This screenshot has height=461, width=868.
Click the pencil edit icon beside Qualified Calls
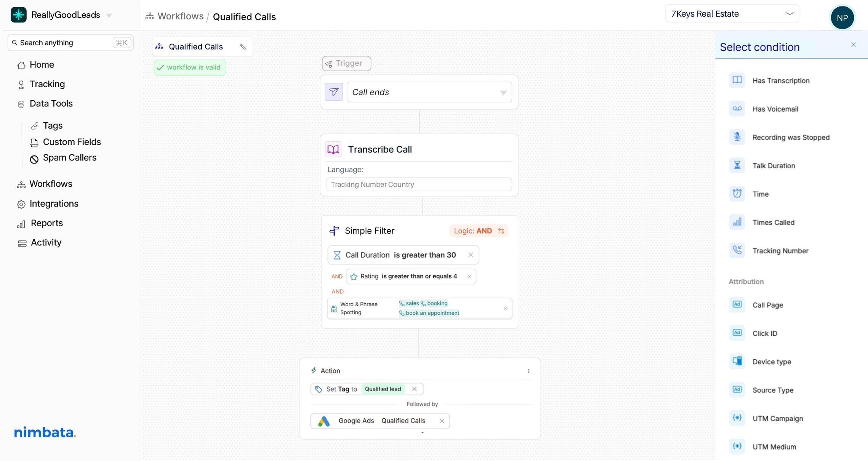coord(243,46)
